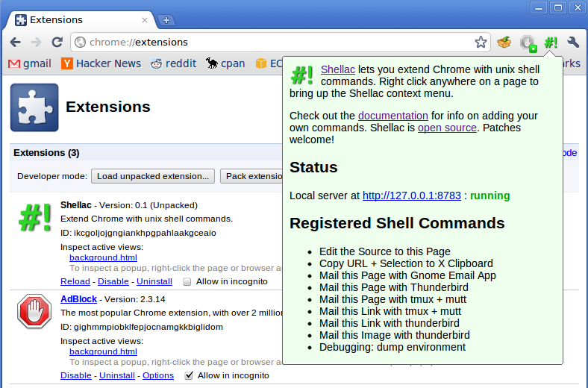Close the Extensions tab
Image resolution: width=588 pixels, height=388 pixels.
144,20
